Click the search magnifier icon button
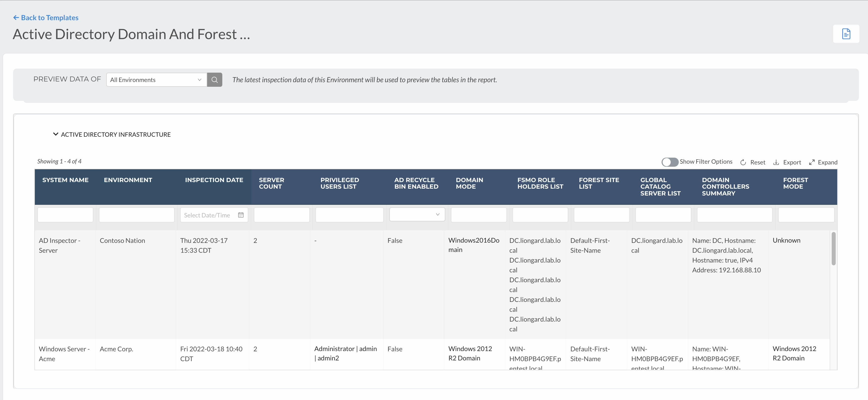 (x=214, y=80)
